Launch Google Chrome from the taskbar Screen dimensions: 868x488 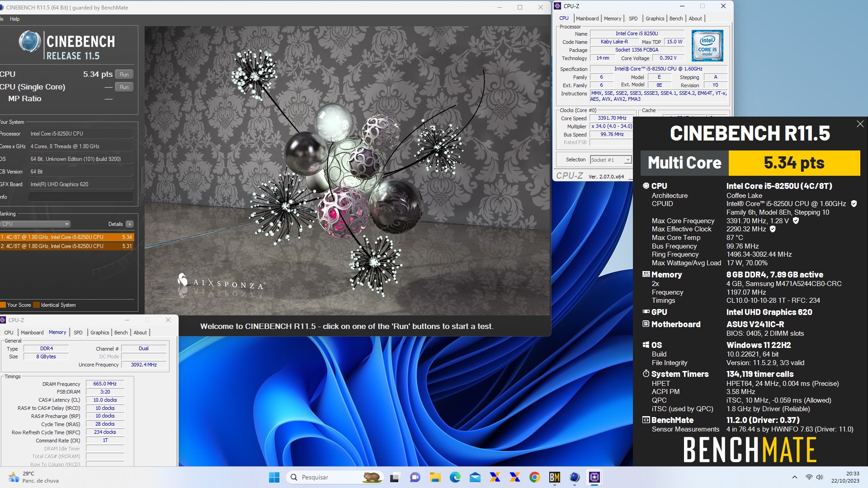point(534,477)
